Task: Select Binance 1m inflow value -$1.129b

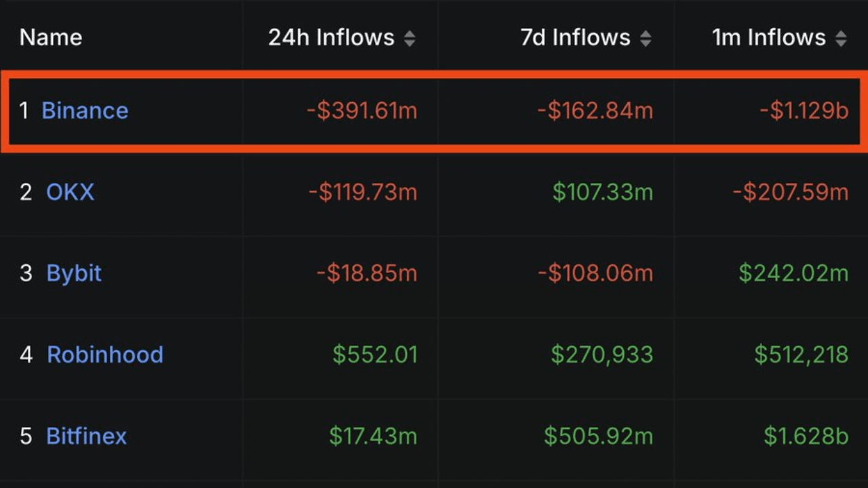Action: 804,110
